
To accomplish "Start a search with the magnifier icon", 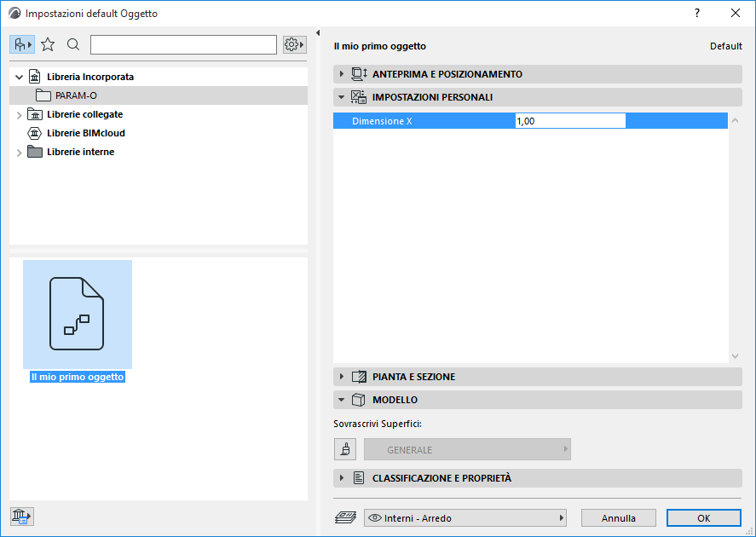I will (72, 43).
